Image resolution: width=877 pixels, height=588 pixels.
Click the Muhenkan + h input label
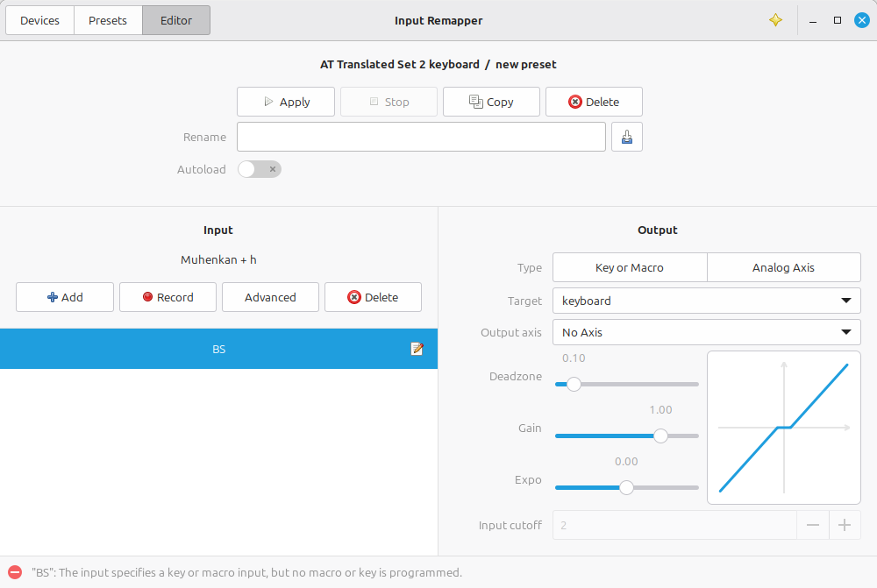[218, 260]
